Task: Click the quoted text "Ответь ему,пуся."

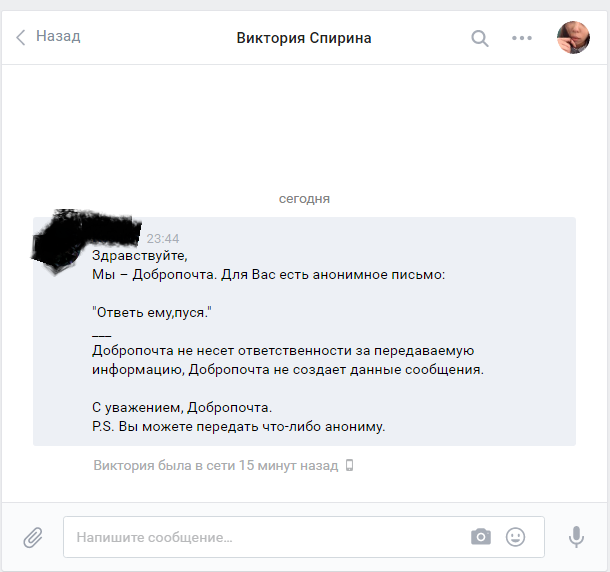Action: click(152, 312)
